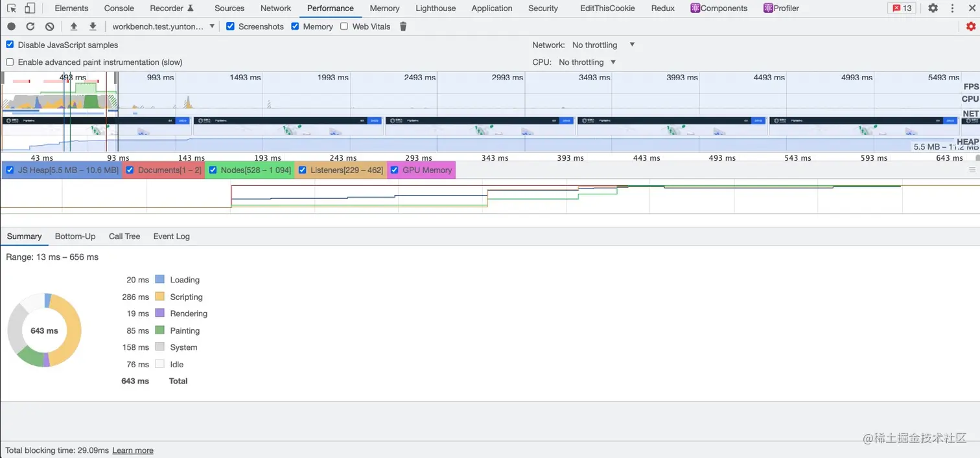
Task: Click the Scripting yellow color swatch
Action: click(160, 296)
